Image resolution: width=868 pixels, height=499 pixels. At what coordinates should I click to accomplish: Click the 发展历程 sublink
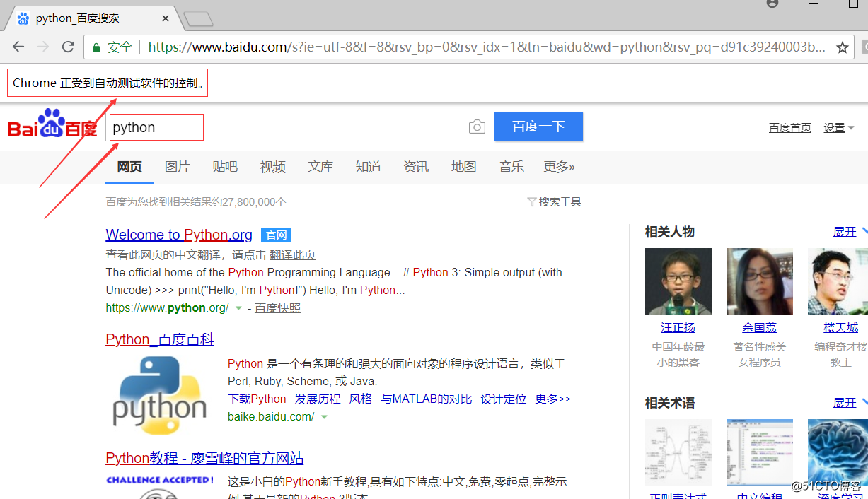pos(318,399)
